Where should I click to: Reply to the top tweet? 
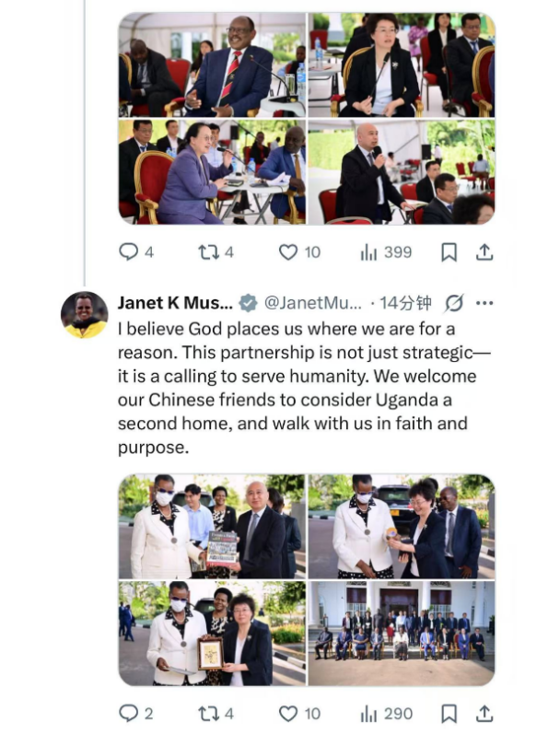[135, 251]
